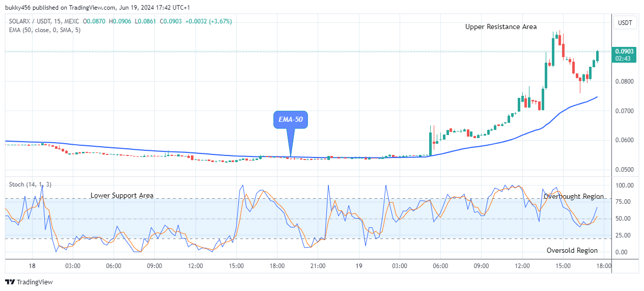Click the L0.0861 low value in legend
Screen dimensions: 644x291
point(146,21)
